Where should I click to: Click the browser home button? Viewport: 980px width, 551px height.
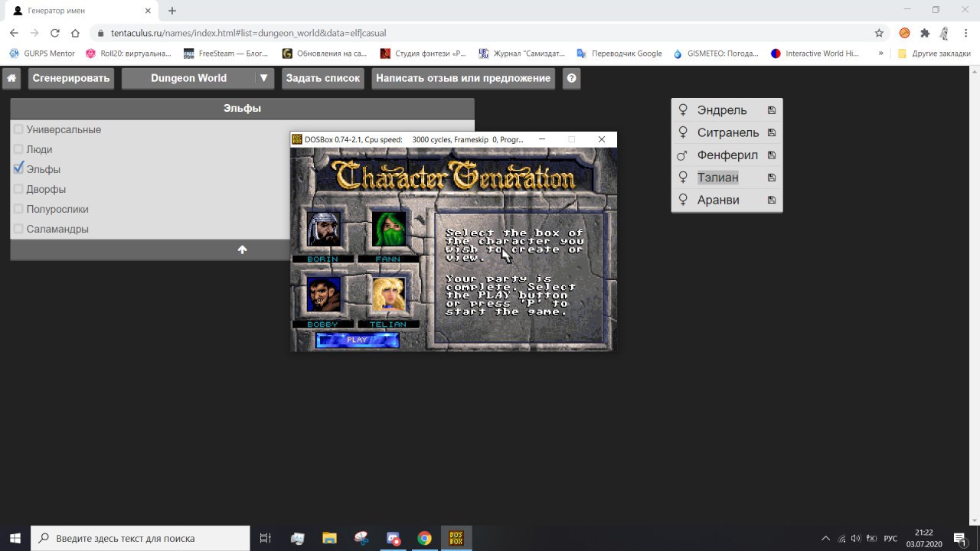tap(75, 33)
